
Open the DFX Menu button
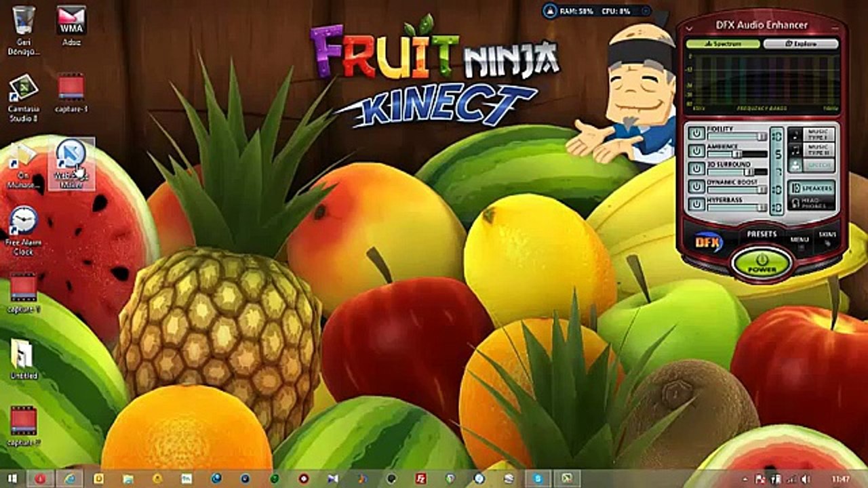[799, 241]
